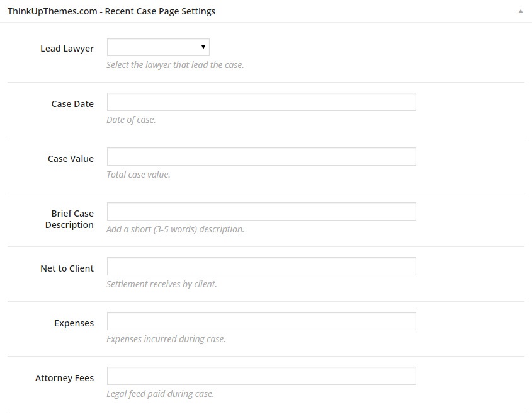532x419 pixels.
Task: Click the 'Total case value.' hint text
Action: pyautogui.click(x=139, y=175)
